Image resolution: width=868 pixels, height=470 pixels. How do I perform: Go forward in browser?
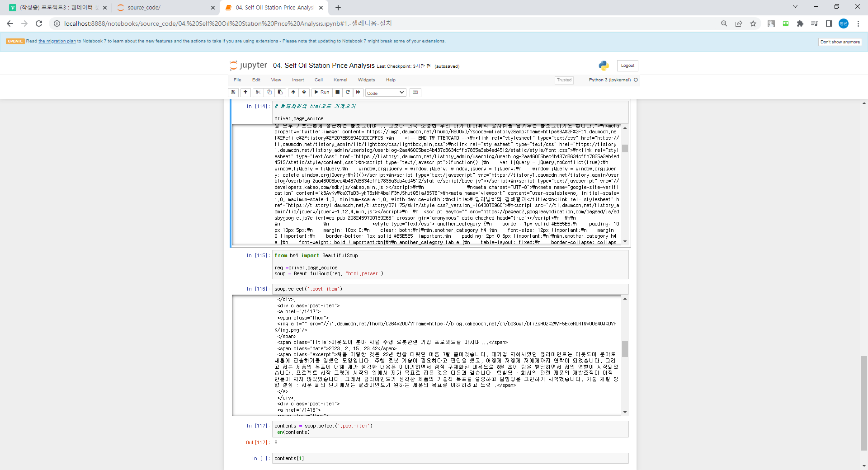[x=24, y=23]
